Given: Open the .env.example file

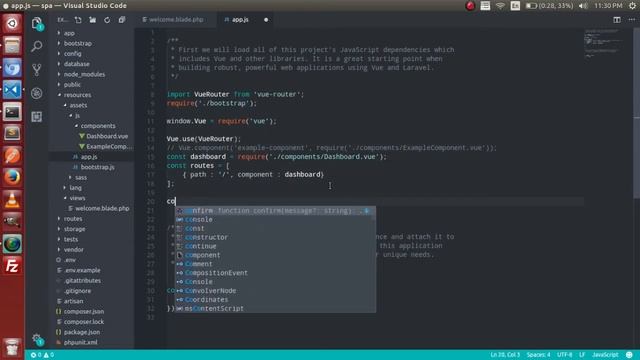Looking at the screenshot, I should [x=82, y=270].
